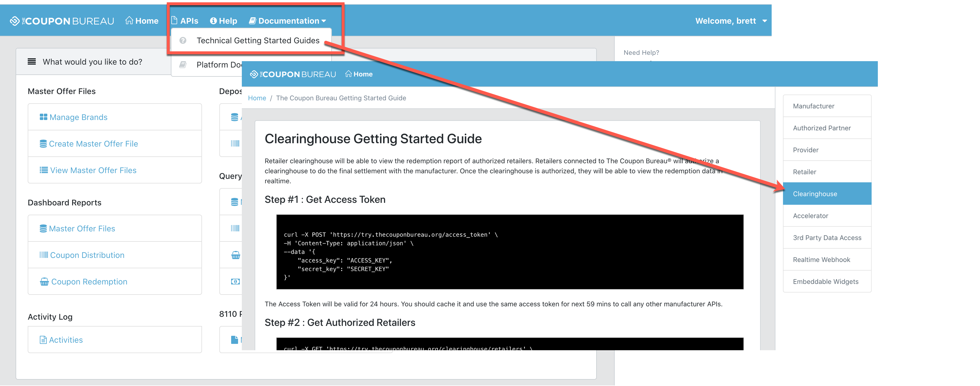Expand the hamburger menu sidebar
This screenshot has height=386, width=980.
tap(31, 61)
